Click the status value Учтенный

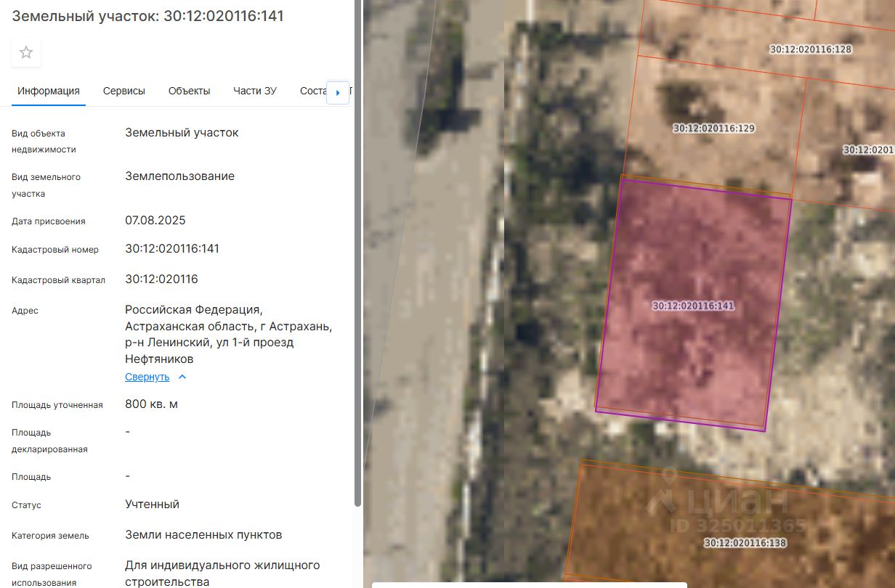click(x=152, y=505)
